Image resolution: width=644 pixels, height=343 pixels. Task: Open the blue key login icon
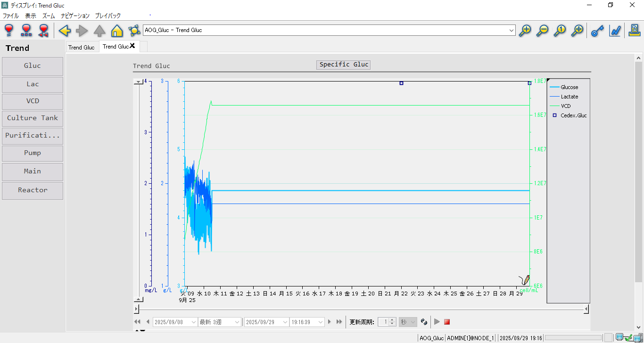coord(597,31)
